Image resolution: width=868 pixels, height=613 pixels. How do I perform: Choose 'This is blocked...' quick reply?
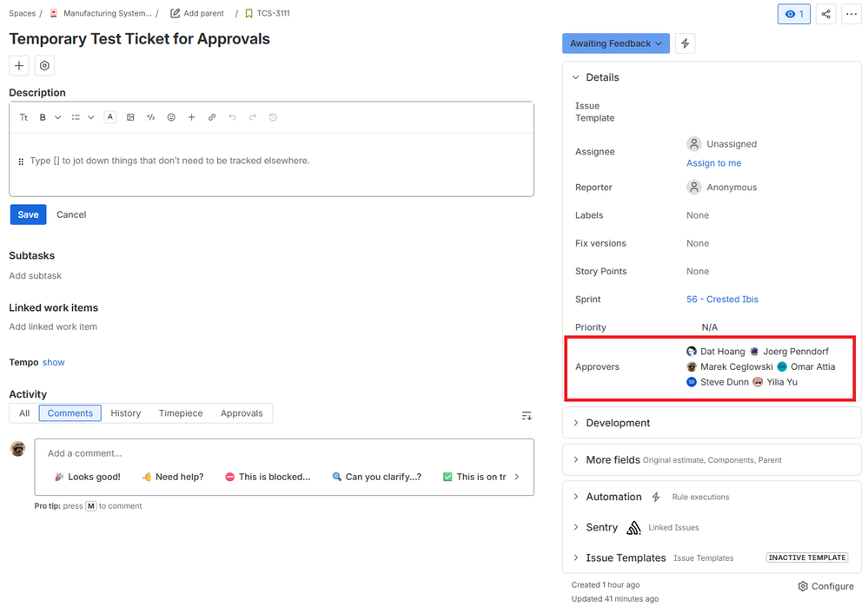click(268, 477)
